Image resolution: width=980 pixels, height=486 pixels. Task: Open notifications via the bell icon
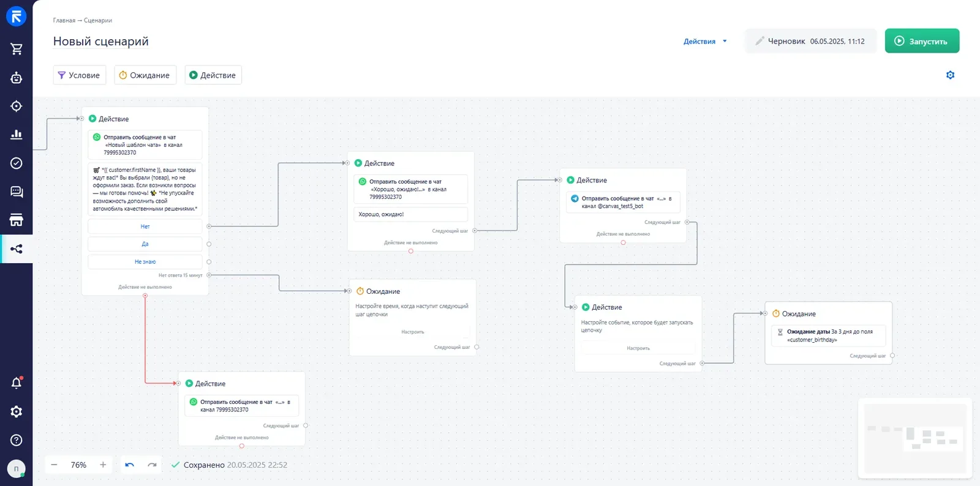(17, 383)
